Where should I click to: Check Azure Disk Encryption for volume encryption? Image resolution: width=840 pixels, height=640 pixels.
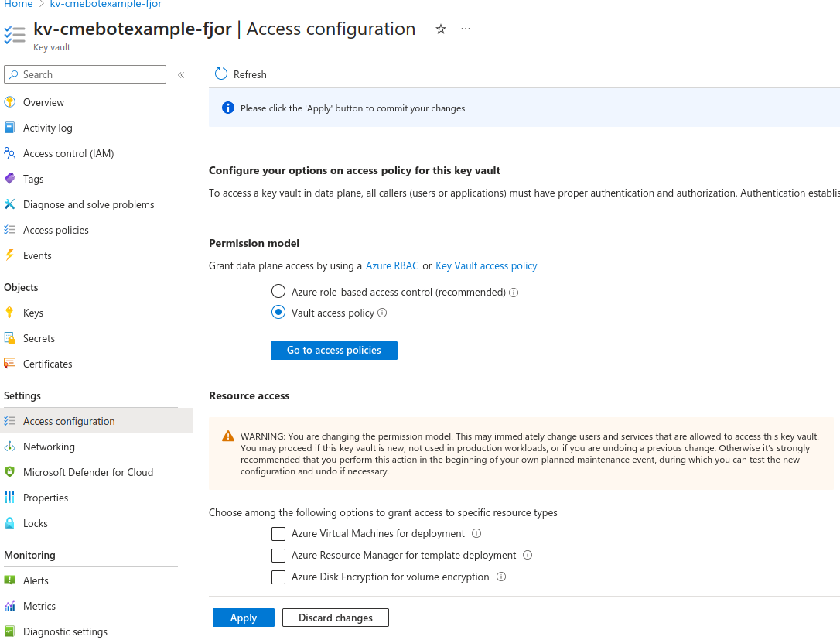click(278, 577)
